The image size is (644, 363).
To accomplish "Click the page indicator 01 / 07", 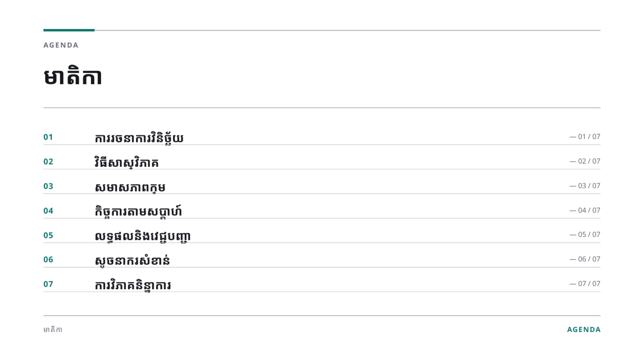I will point(585,137).
